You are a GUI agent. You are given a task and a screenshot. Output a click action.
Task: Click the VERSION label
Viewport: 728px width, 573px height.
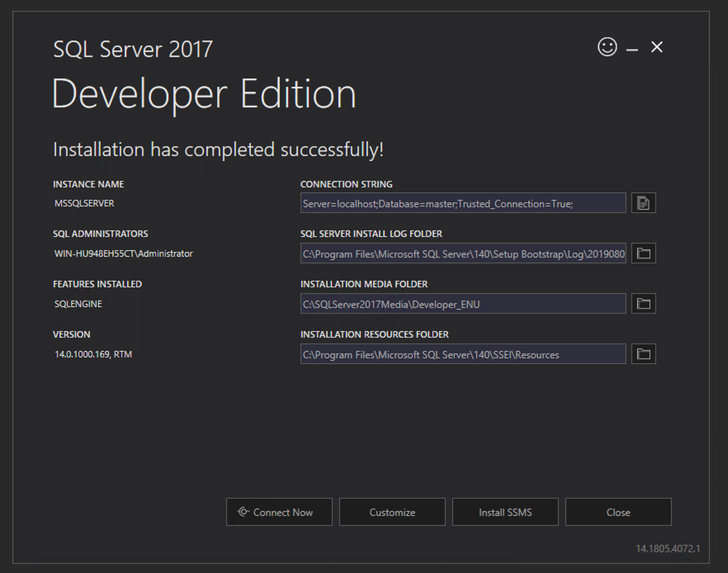pyautogui.click(x=72, y=334)
